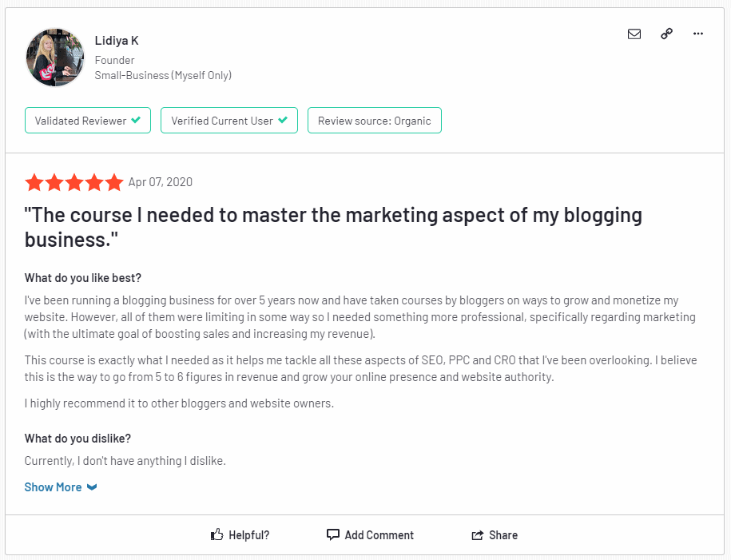The image size is (731, 560).
Task: Click the Show More chevron arrow
Action: [x=92, y=487]
